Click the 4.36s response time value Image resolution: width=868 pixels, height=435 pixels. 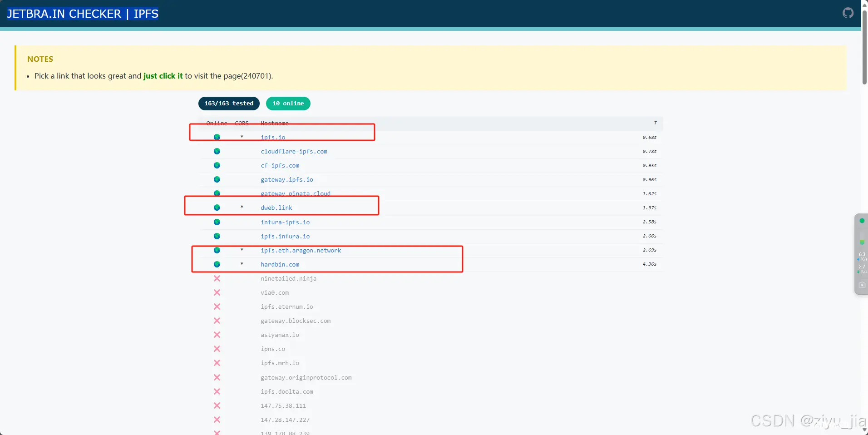[650, 264]
